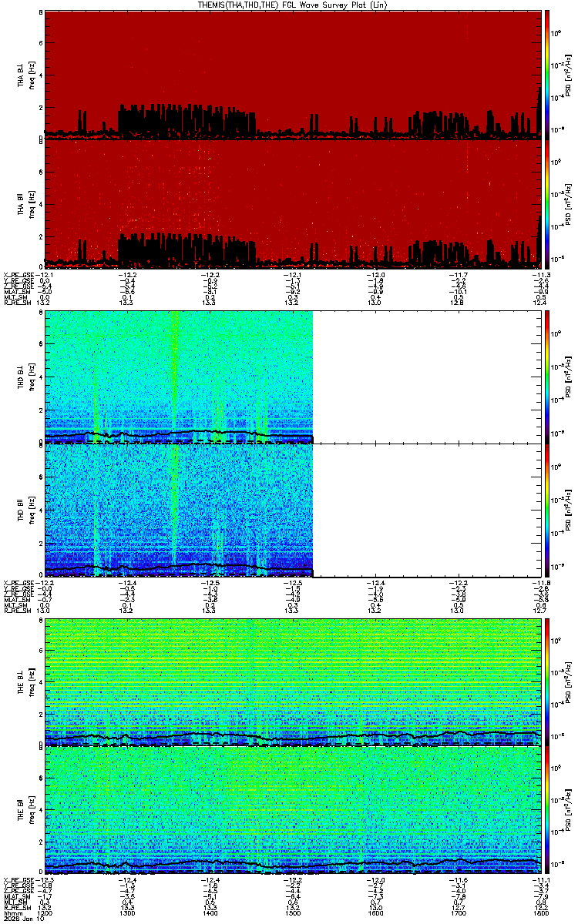
Task: Click the THD B∥ PSD color bar
Action: [548, 509]
